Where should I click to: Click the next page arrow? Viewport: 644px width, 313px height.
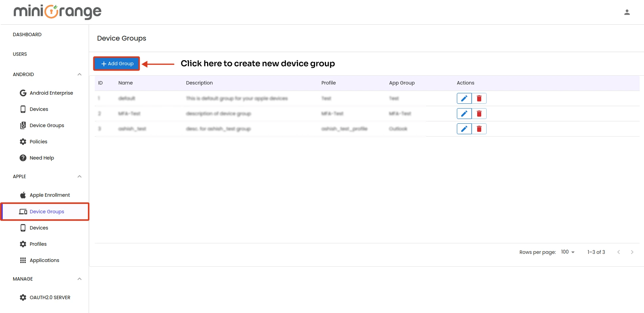pos(632,252)
